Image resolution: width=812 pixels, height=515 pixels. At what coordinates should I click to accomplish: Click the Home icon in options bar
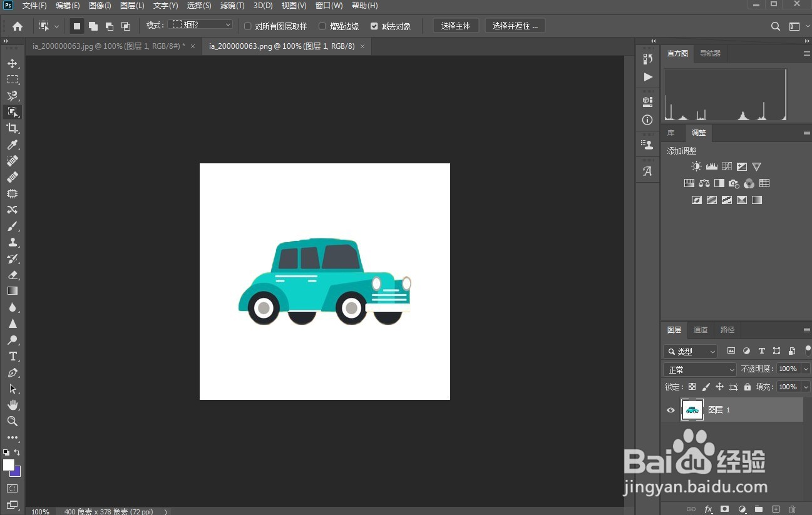pos(18,26)
